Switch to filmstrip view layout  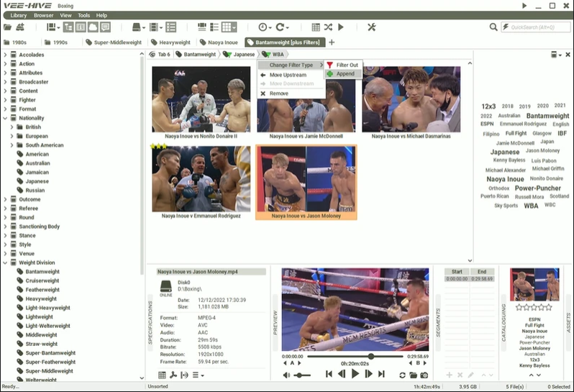click(201, 27)
